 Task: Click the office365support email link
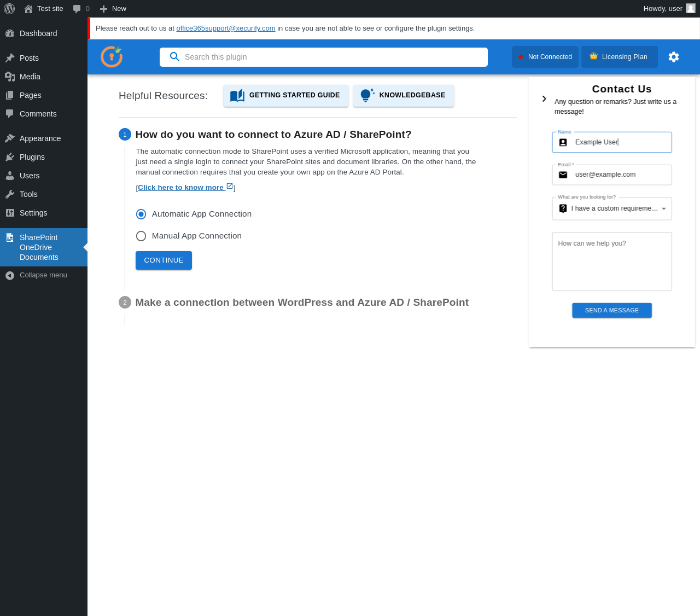click(x=225, y=28)
